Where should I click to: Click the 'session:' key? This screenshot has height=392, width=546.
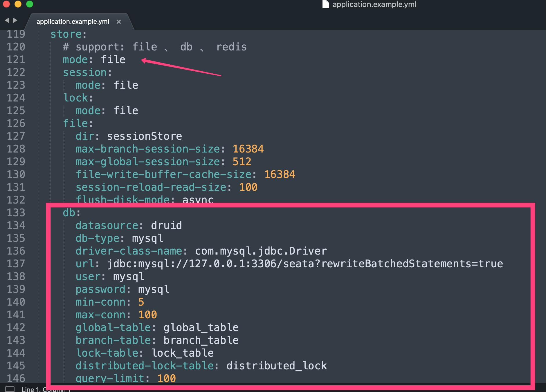pyautogui.click(x=87, y=72)
